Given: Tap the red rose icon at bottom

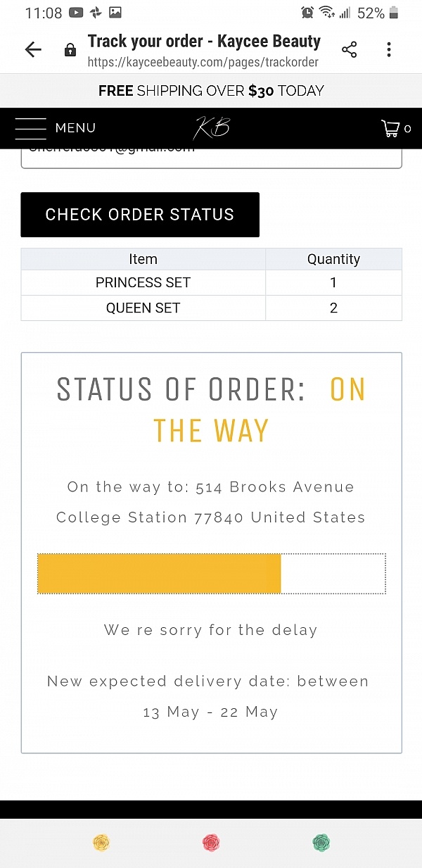Looking at the screenshot, I should point(211,842).
